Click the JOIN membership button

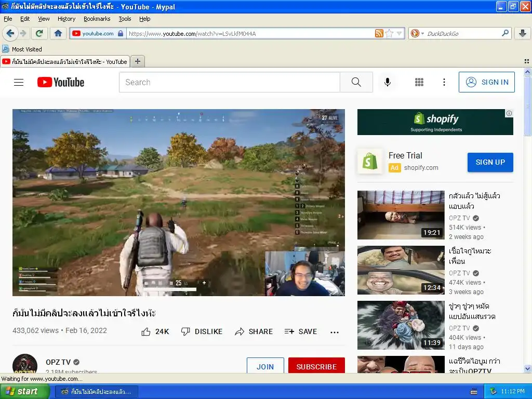(265, 366)
